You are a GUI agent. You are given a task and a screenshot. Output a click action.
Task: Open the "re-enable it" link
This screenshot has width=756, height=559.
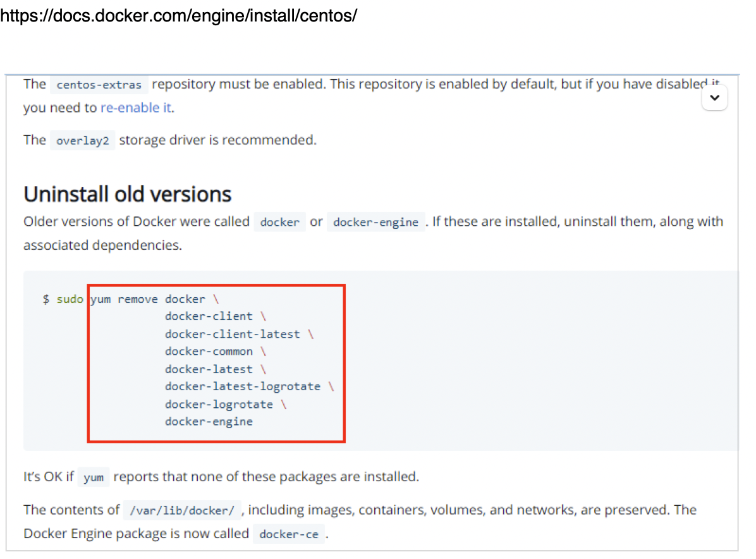136,108
